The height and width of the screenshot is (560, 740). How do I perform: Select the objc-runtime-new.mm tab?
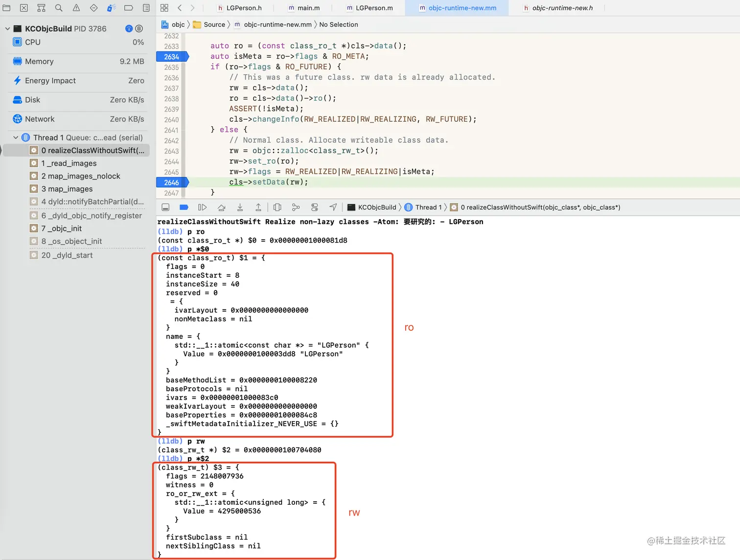point(458,8)
